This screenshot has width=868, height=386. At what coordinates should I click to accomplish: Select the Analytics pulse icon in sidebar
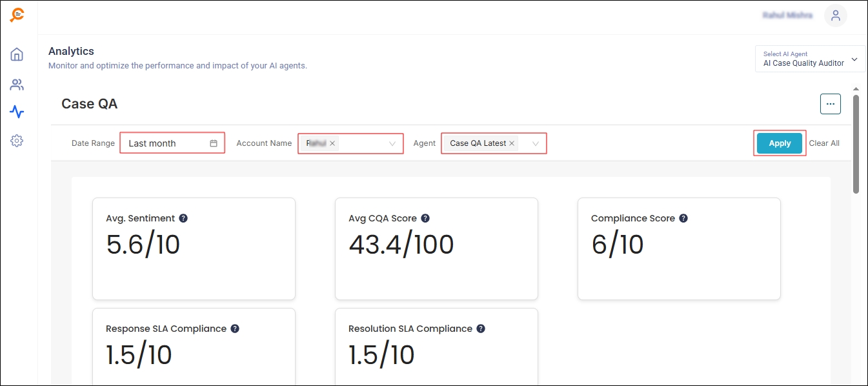pyautogui.click(x=17, y=112)
